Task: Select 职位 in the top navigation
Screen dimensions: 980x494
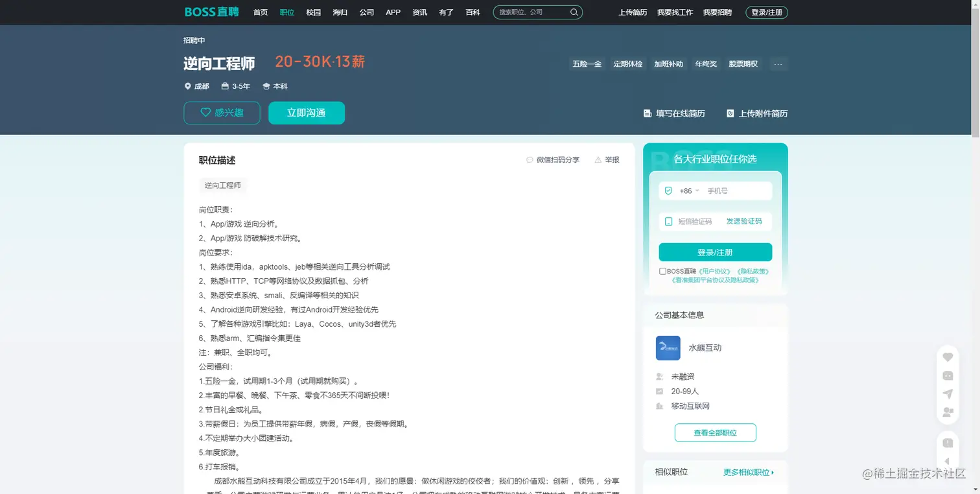Action: coord(287,12)
